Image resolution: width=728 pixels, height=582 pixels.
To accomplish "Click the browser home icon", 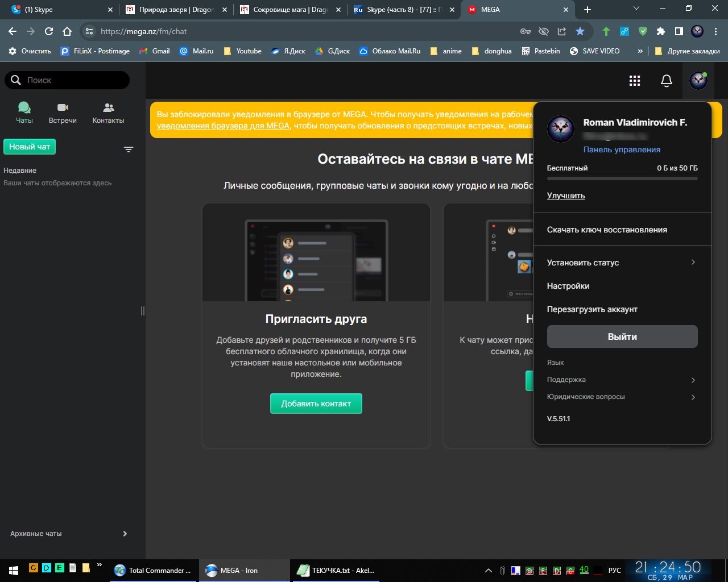I will coord(67,31).
